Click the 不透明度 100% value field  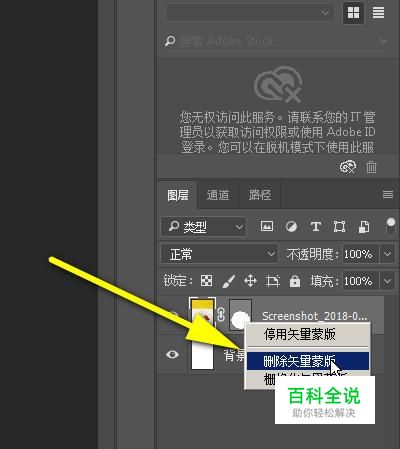pos(360,254)
